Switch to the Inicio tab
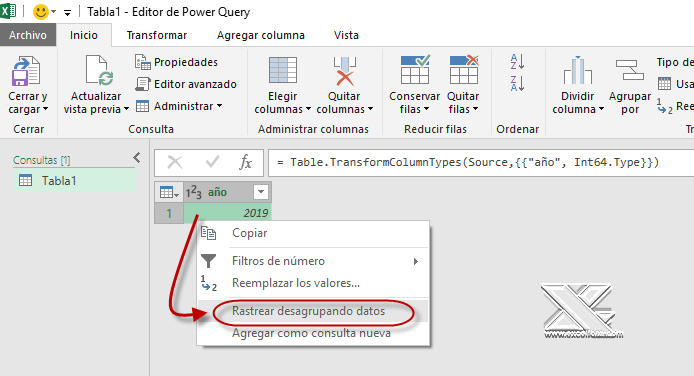 click(84, 35)
